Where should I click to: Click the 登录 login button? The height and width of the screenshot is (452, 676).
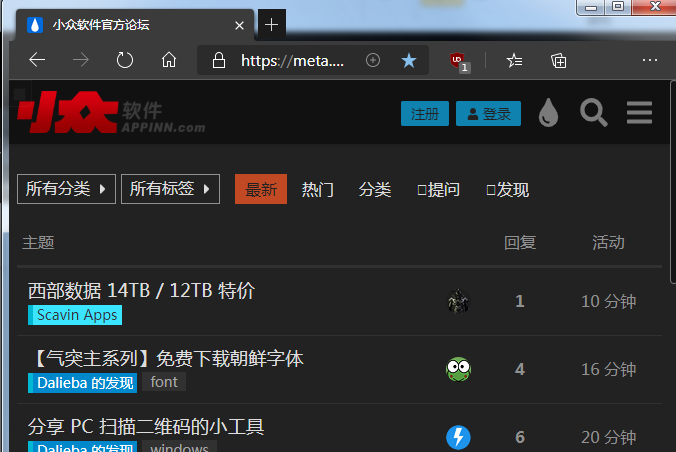[x=488, y=114]
